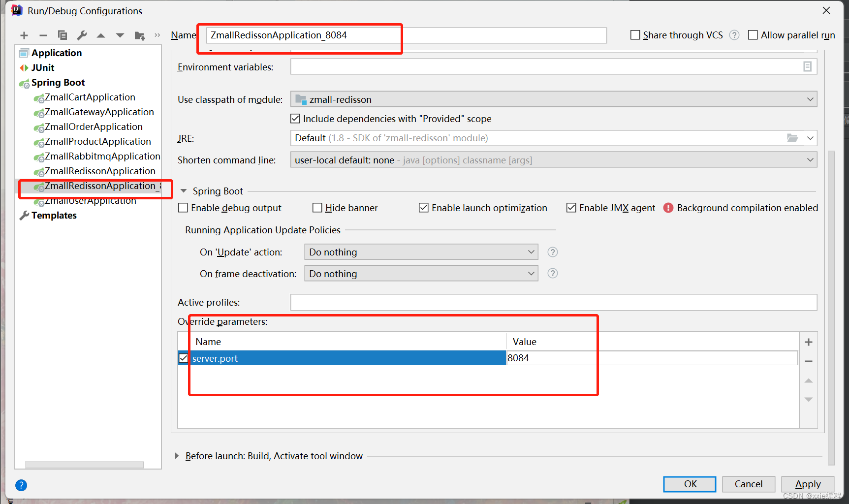The width and height of the screenshot is (849, 504).
Task: Click the Background compilation enabled warning icon
Action: (x=668, y=208)
